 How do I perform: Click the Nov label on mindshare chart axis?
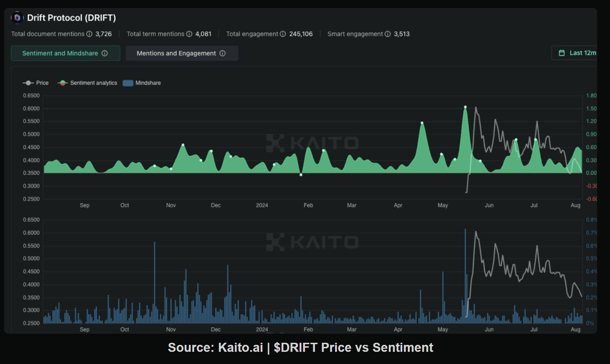point(171,330)
